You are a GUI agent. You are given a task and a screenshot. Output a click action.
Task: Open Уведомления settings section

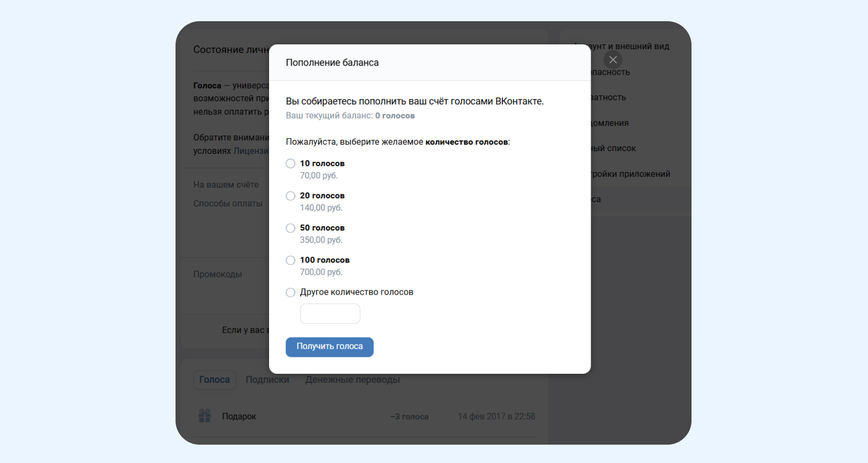point(610,123)
